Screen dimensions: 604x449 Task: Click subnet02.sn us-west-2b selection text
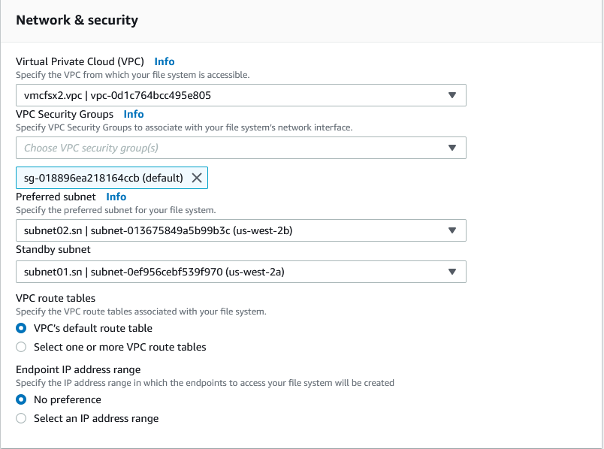pyautogui.click(x=160, y=231)
